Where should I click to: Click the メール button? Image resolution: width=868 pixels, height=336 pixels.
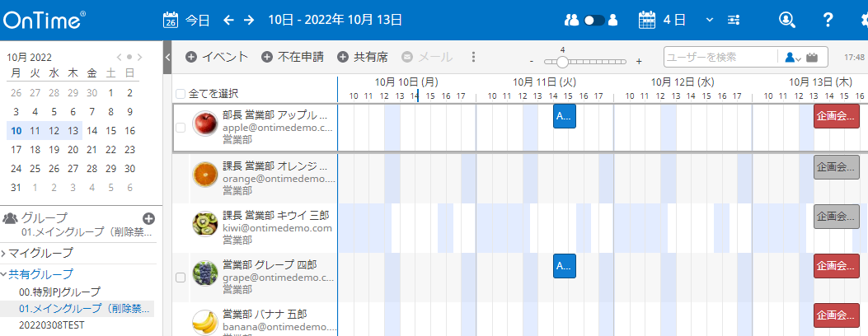pyautogui.click(x=427, y=57)
